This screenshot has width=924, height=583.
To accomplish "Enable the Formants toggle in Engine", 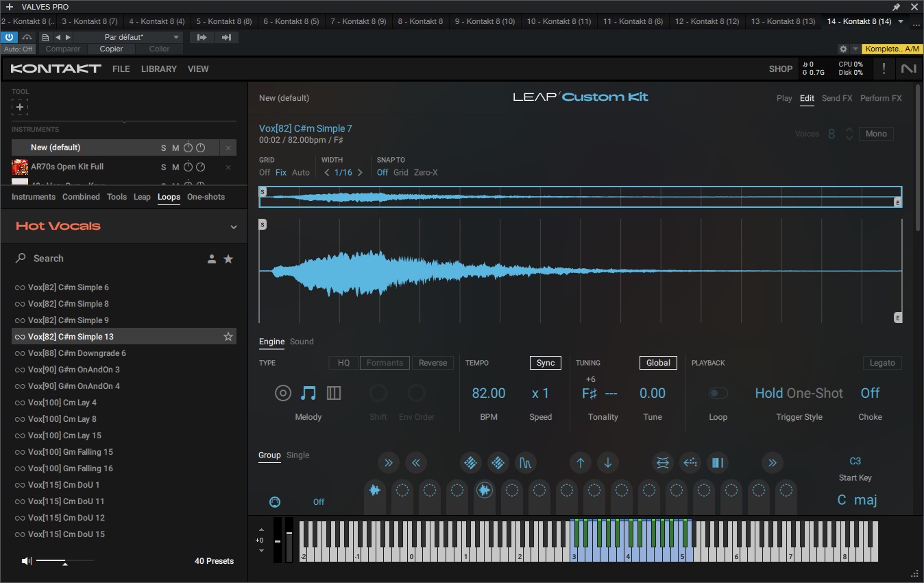I will point(384,362).
